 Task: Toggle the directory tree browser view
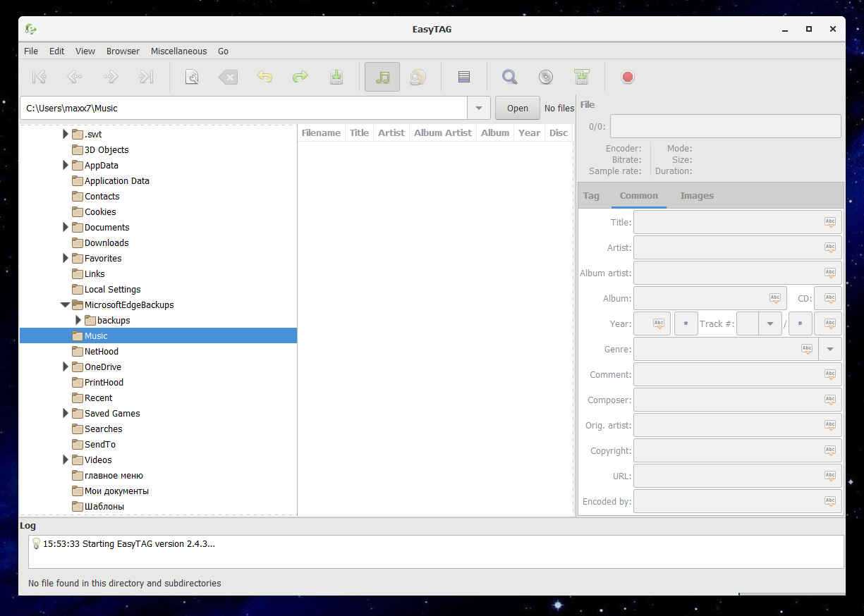click(382, 77)
